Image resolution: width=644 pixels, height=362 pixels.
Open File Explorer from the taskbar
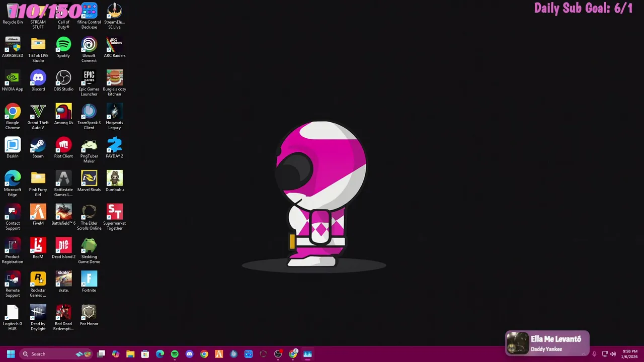[130, 354]
